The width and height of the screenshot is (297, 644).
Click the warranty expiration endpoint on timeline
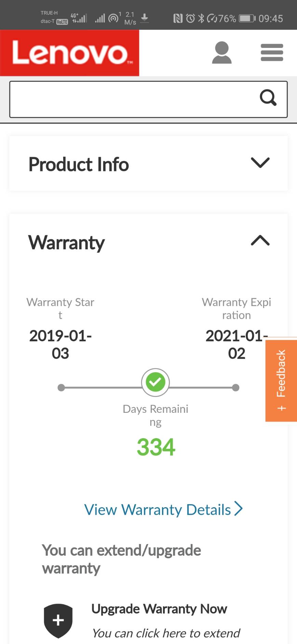pos(235,387)
